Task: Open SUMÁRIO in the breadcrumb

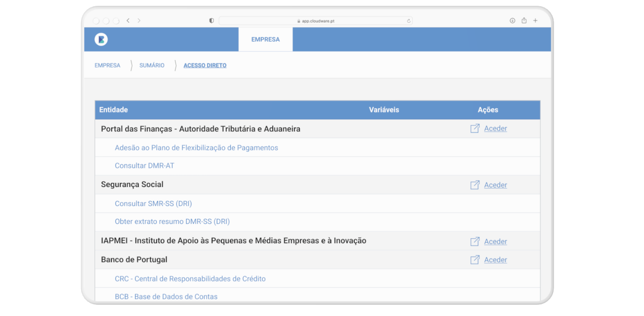Action: click(152, 65)
